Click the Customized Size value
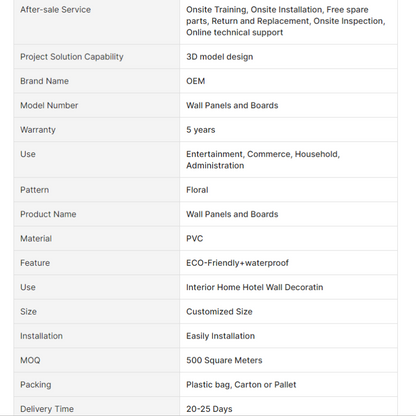This screenshot has width=416, height=416. point(219,311)
